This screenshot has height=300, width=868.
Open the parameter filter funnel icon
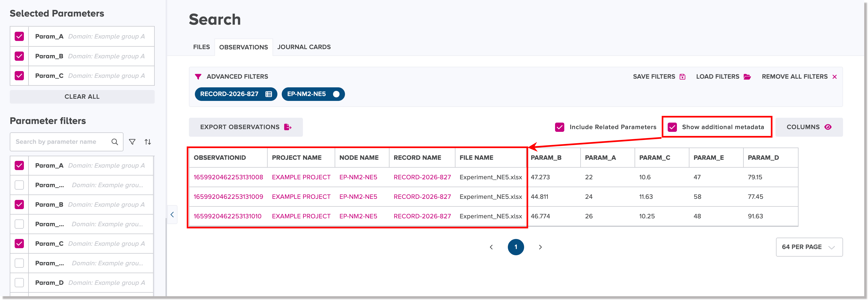pyautogui.click(x=132, y=142)
